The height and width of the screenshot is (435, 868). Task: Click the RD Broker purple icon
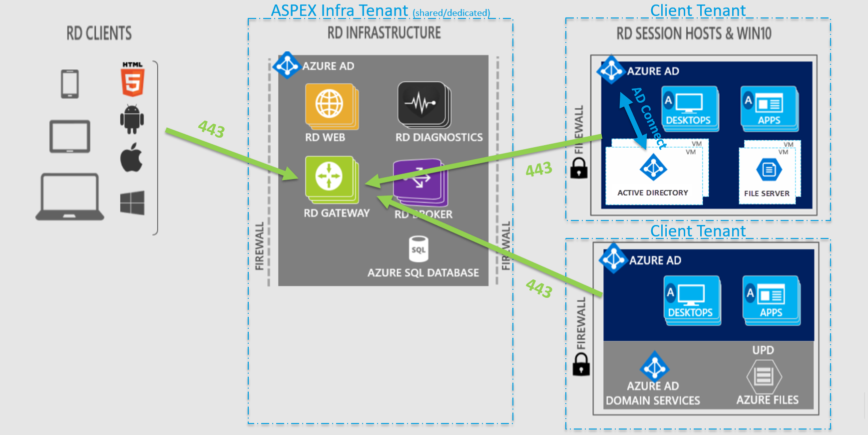tap(421, 183)
